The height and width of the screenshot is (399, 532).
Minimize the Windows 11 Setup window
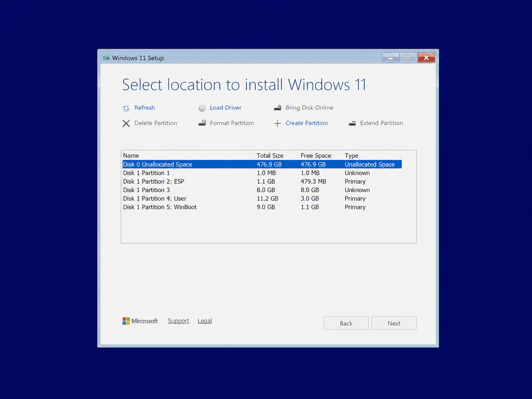(391, 58)
